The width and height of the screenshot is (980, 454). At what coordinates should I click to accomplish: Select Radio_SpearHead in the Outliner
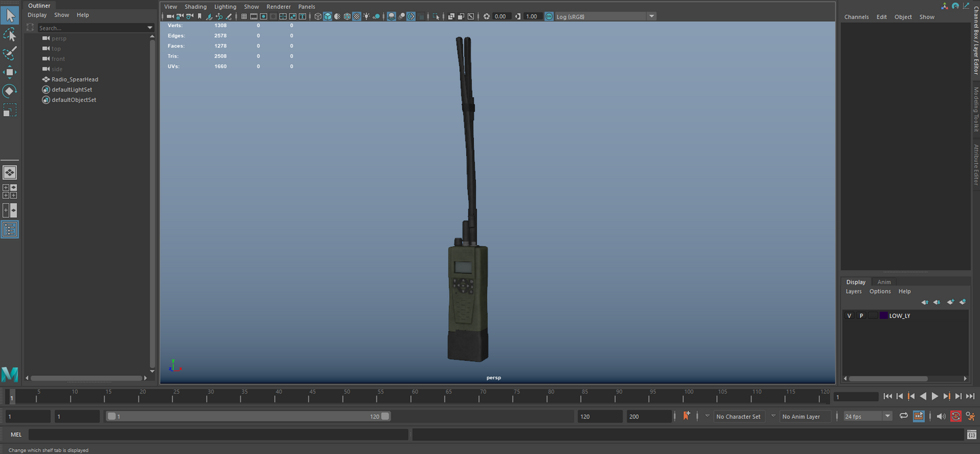[75, 79]
